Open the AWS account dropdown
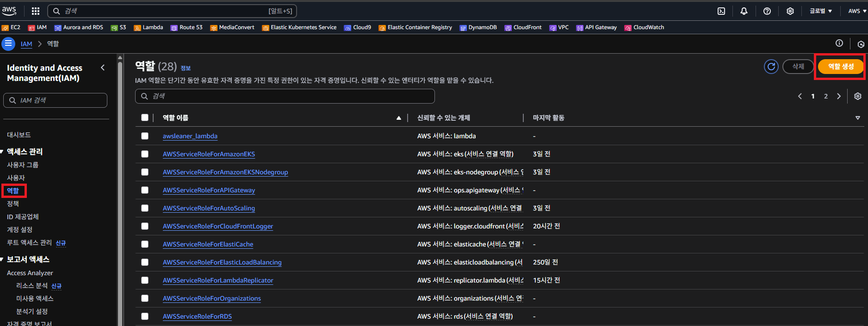 click(857, 11)
